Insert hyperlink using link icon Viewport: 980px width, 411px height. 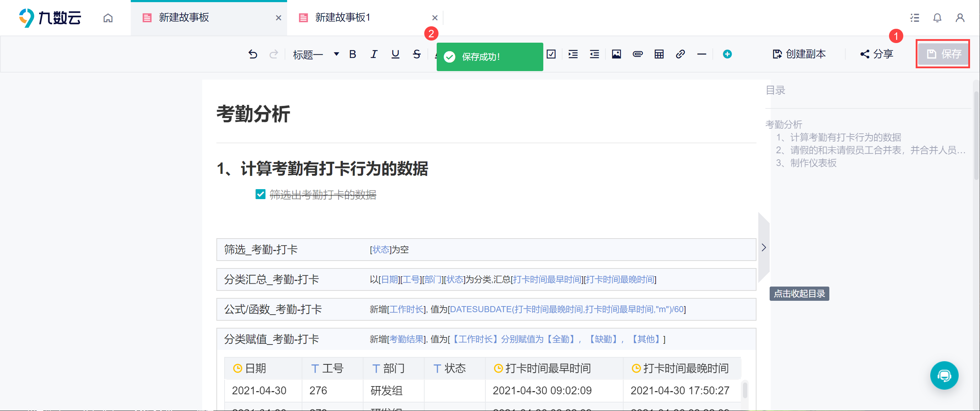[680, 54]
